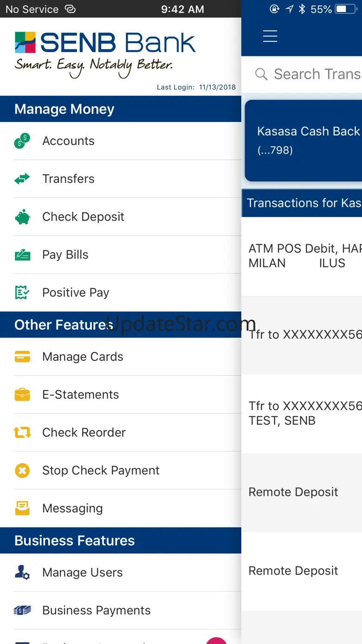Close the menu via hamburger icon
Screen dimensions: 362x644
click(270, 36)
